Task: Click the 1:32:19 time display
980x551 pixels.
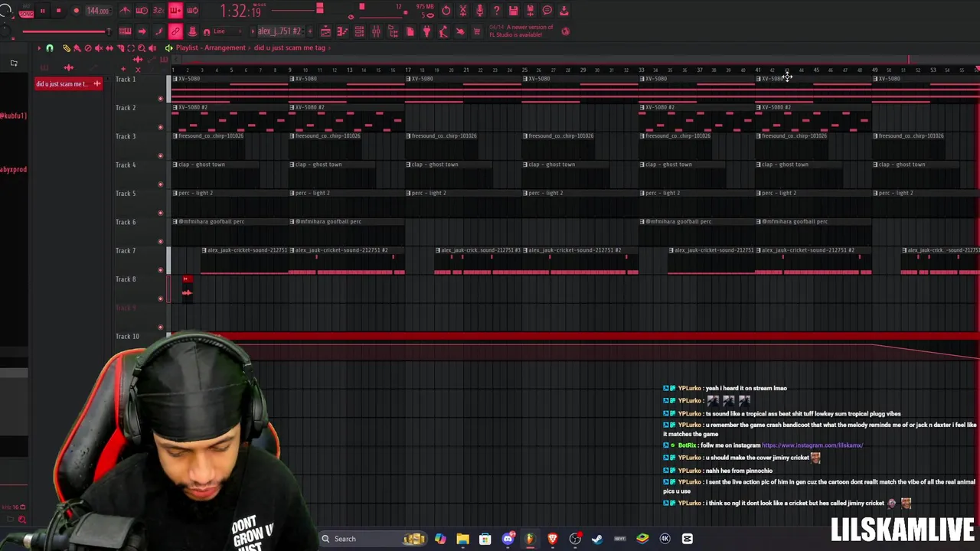Action: coord(240,11)
